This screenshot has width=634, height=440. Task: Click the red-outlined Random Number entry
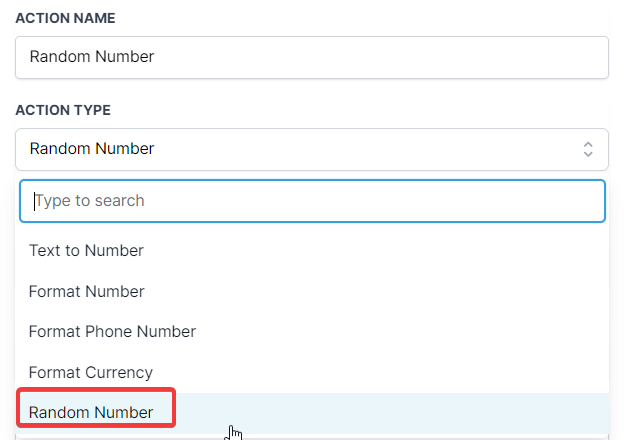coord(97,409)
